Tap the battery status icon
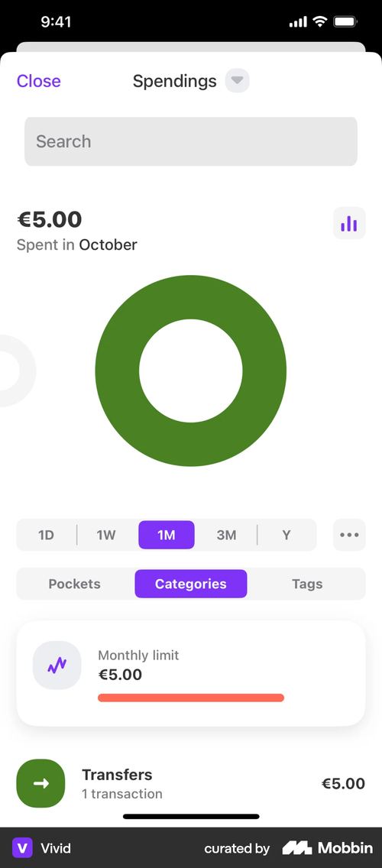 pyautogui.click(x=346, y=21)
